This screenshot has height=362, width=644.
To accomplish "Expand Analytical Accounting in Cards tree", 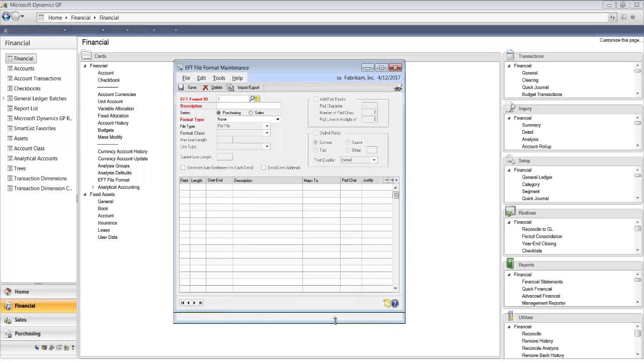I will (93, 187).
